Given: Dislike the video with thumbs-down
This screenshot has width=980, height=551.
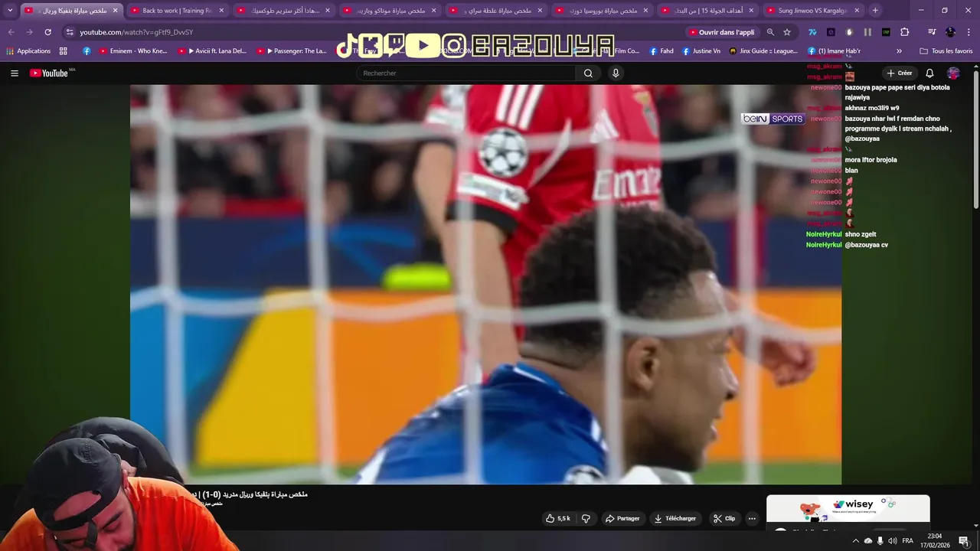Looking at the screenshot, I should click(x=586, y=518).
